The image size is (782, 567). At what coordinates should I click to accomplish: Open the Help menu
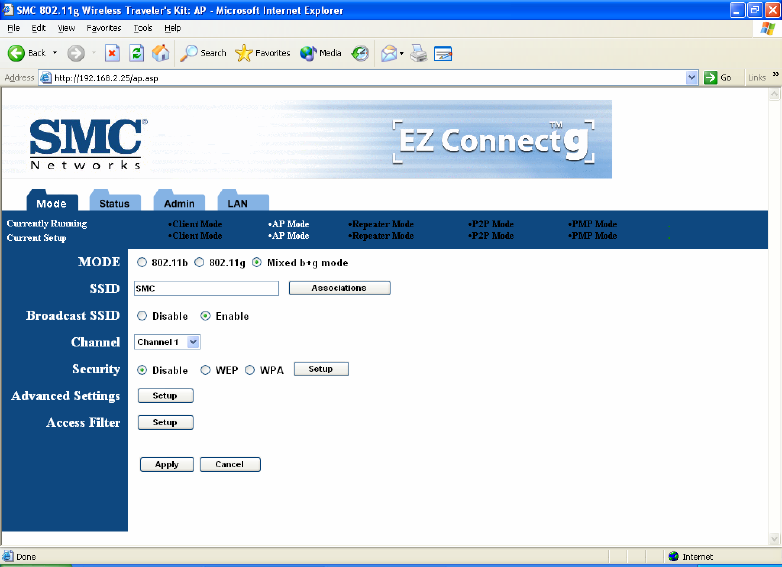click(x=173, y=28)
